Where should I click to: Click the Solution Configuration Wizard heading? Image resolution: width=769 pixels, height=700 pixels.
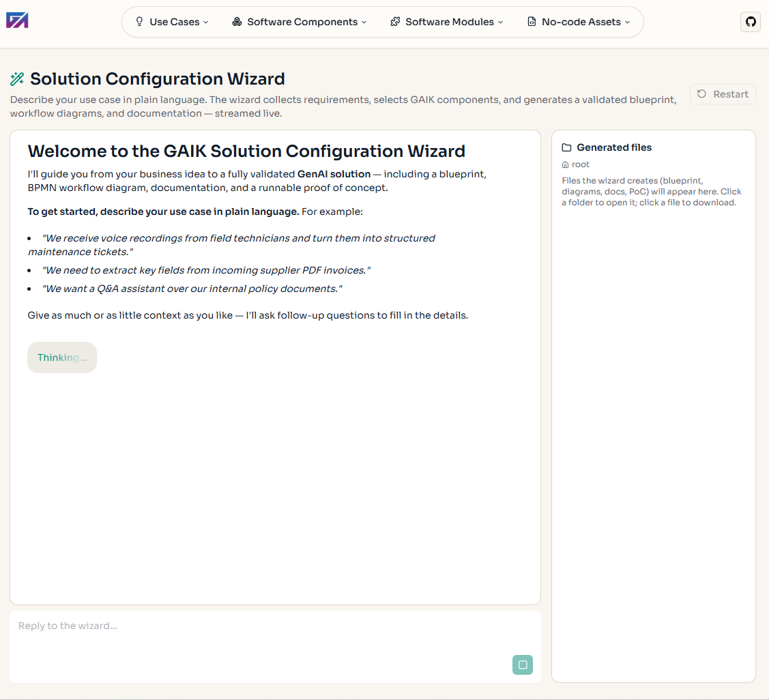158,78
